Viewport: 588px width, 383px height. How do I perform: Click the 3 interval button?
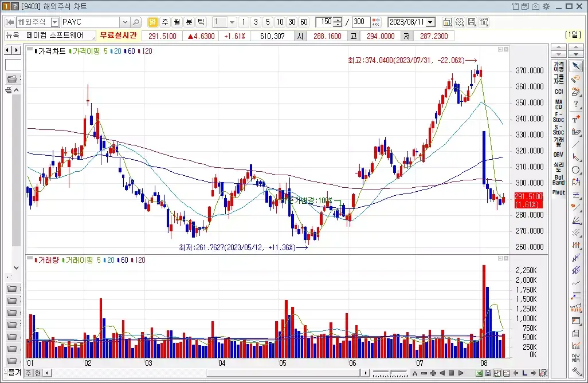[x=256, y=22]
